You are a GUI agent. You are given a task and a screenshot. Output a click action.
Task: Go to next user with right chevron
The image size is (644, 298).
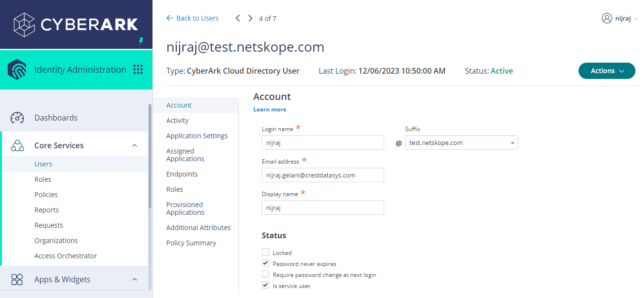(x=250, y=18)
